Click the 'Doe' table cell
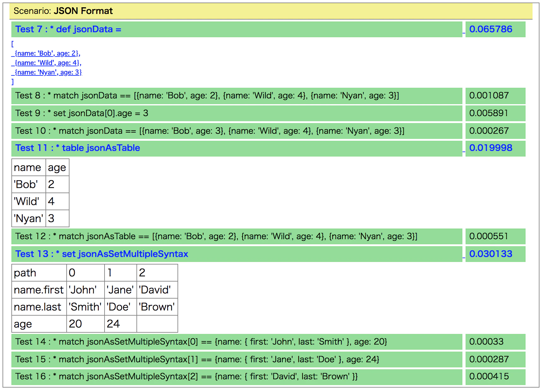Viewport: 542px width, 392px height. [x=121, y=307]
